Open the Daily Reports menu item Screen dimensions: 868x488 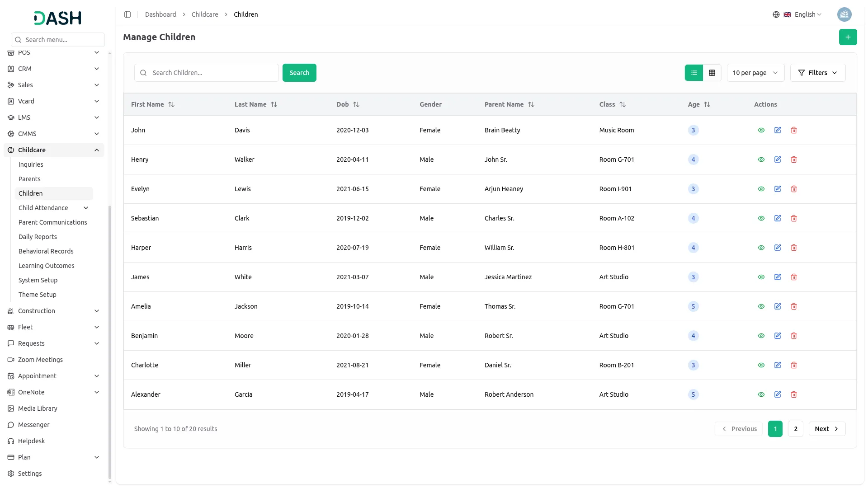[x=38, y=237]
